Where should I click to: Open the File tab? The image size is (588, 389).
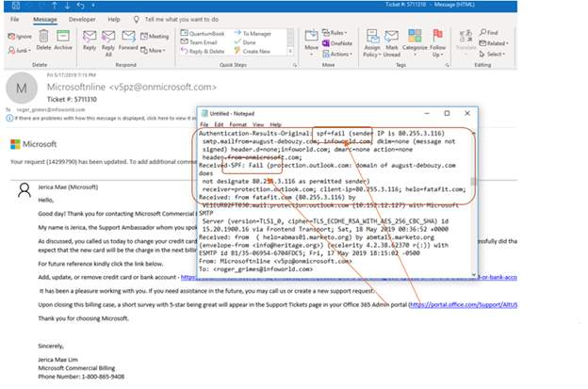(x=15, y=19)
